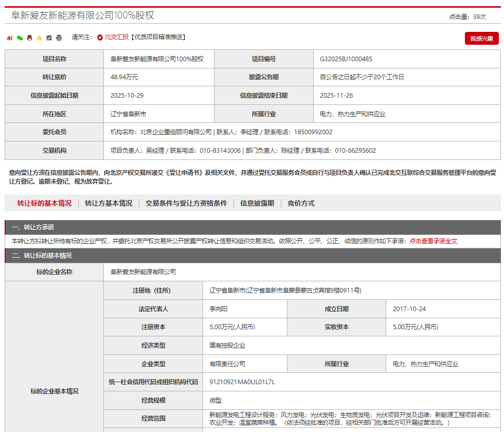
Task: Click the 一、转让方承诺 section header
Action: [33, 227]
